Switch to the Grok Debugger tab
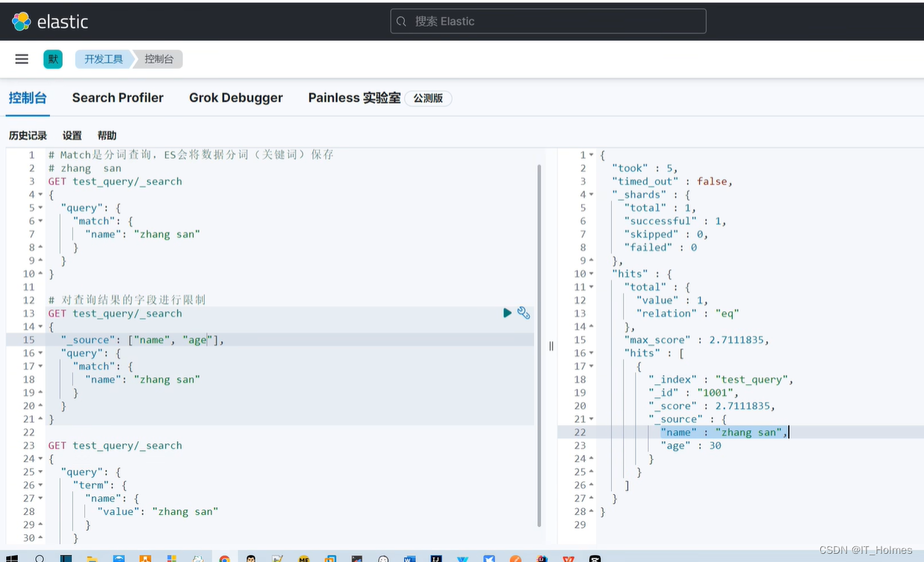This screenshot has height=562, width=924. point(236,98)
